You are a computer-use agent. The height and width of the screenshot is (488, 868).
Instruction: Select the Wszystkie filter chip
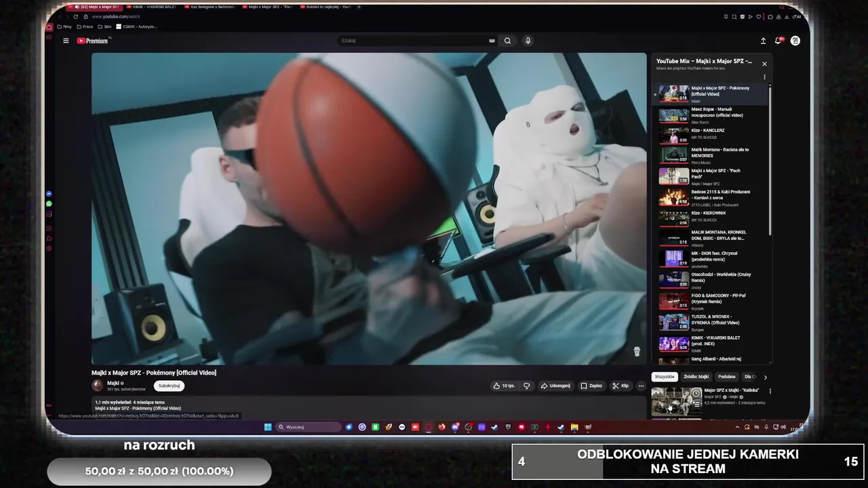point(665,377)
